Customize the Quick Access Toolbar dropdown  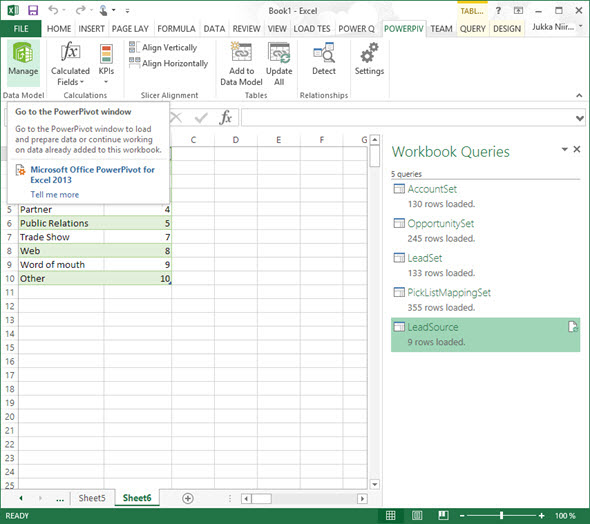[127, 11]
